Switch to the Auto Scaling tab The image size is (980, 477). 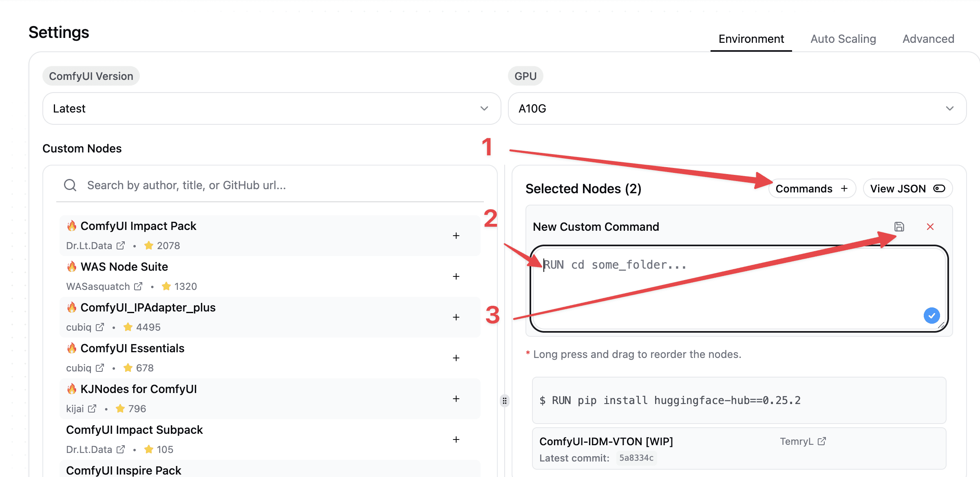[843, 39]
